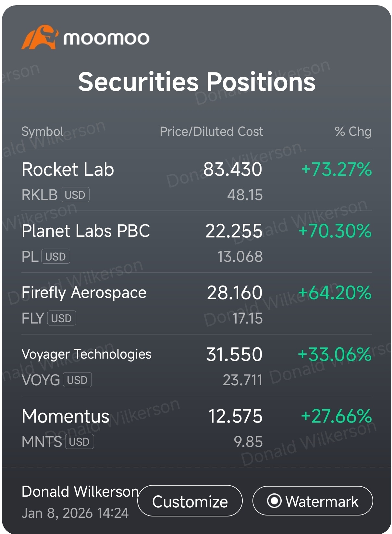Click the Price/Diluted Cost column header

coord(212,132)
